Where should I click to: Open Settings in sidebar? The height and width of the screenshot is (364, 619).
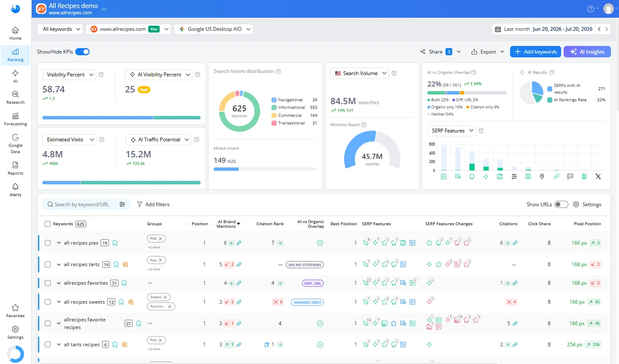click(16, 333)
